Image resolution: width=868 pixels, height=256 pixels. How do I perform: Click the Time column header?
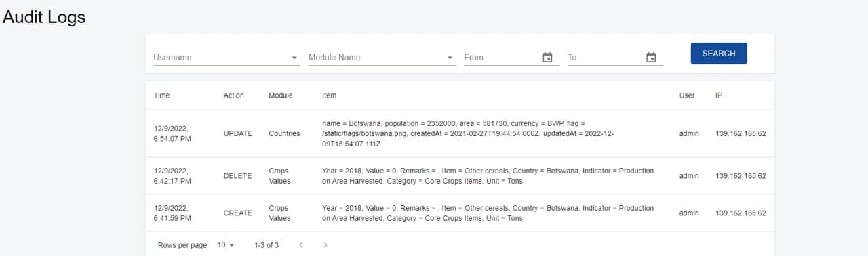(161, 95)
